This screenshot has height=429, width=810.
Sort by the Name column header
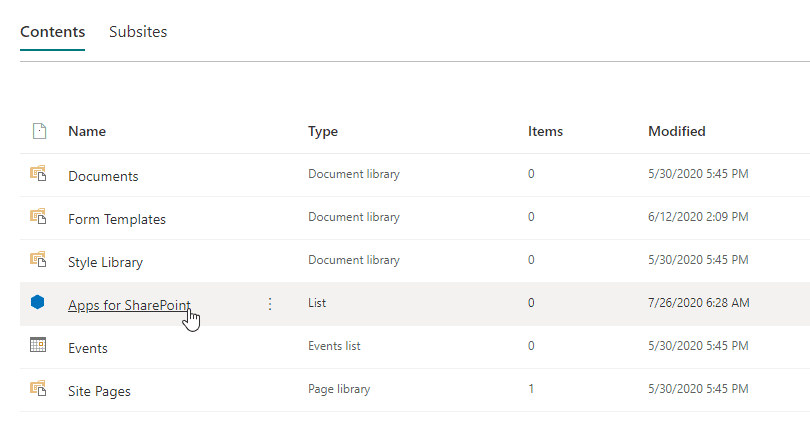click(x=87, y=131)
